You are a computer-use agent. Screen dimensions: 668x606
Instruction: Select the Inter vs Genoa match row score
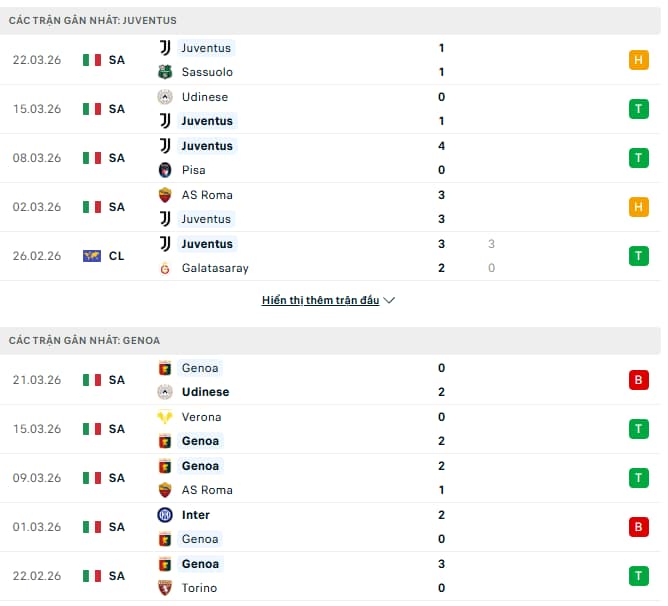pyautogui.click(x=441, y=527)
